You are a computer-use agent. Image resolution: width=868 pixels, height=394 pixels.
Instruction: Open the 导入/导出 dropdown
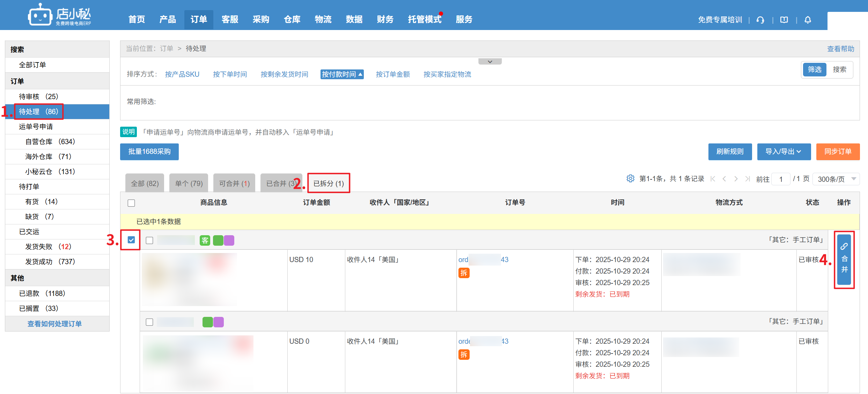click(784, 151)
